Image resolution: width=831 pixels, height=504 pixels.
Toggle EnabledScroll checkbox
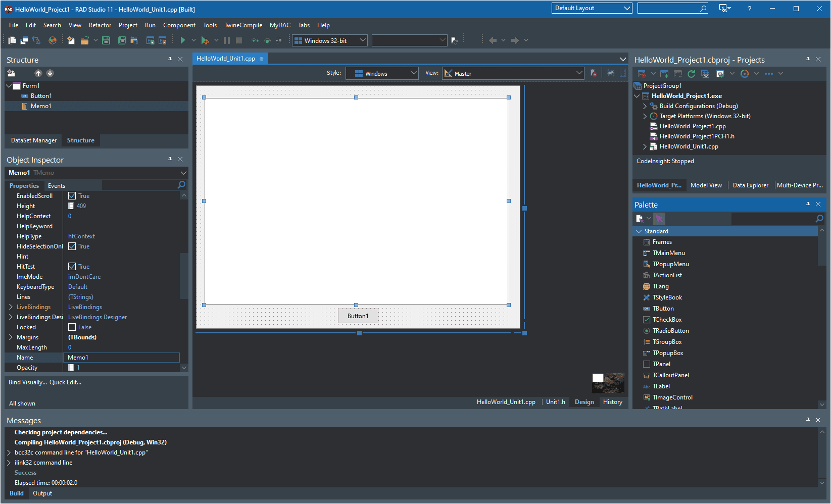(x=72, y=196)
